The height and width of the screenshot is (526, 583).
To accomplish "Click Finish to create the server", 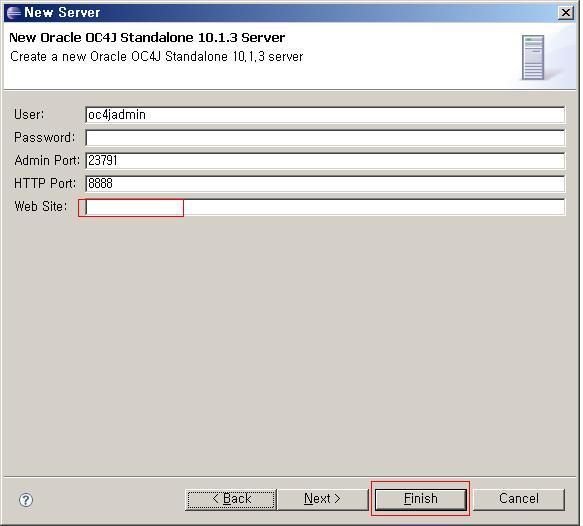I will click(x=421, y=499).
